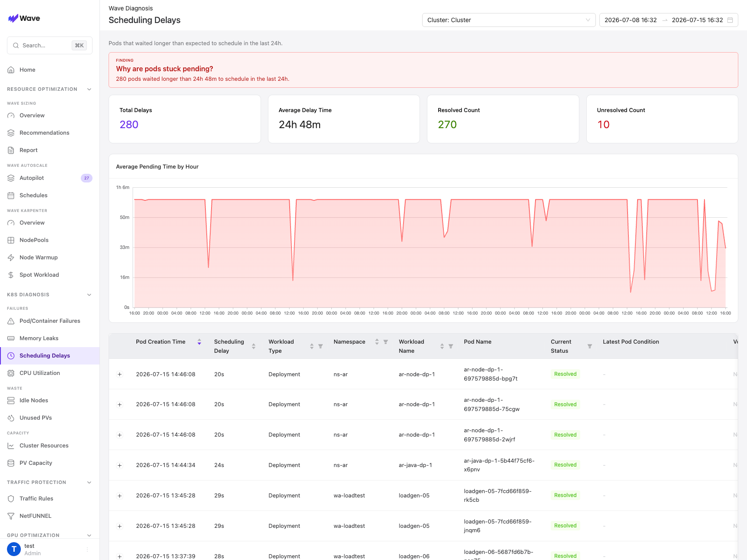The height and width of the screenshot is (560, 747).
Task: Filter by Workload Name funnel icon
Action: pos(451,346)
